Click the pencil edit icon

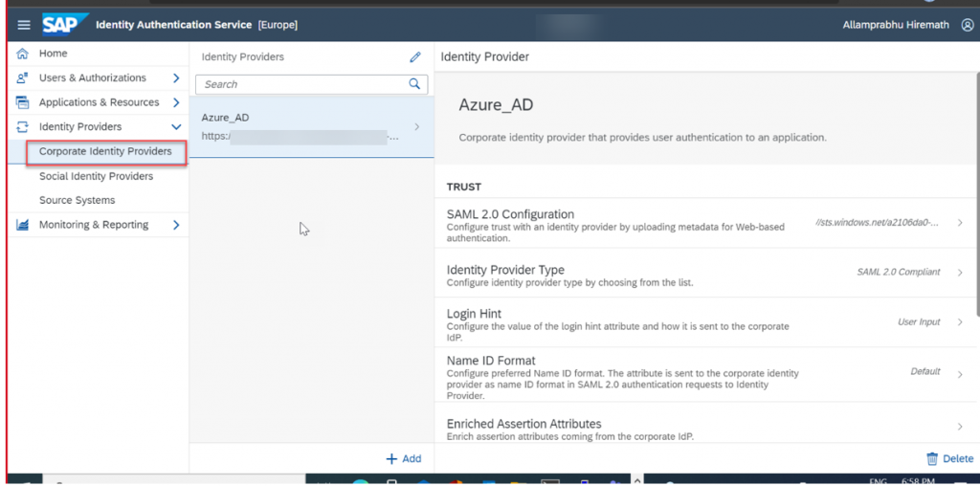click(x=415, y=56)
